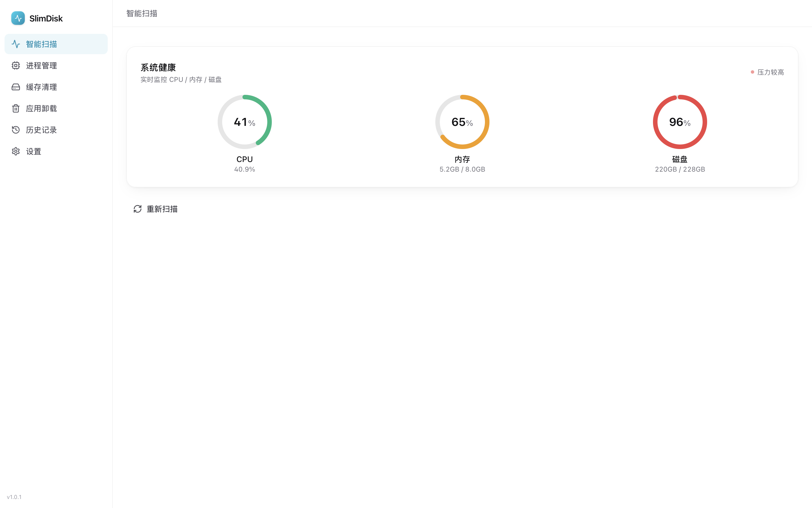Screen dimensions: 812x508
Task: Select 应用卸载 in the sidebar
Action: (56, 109)
